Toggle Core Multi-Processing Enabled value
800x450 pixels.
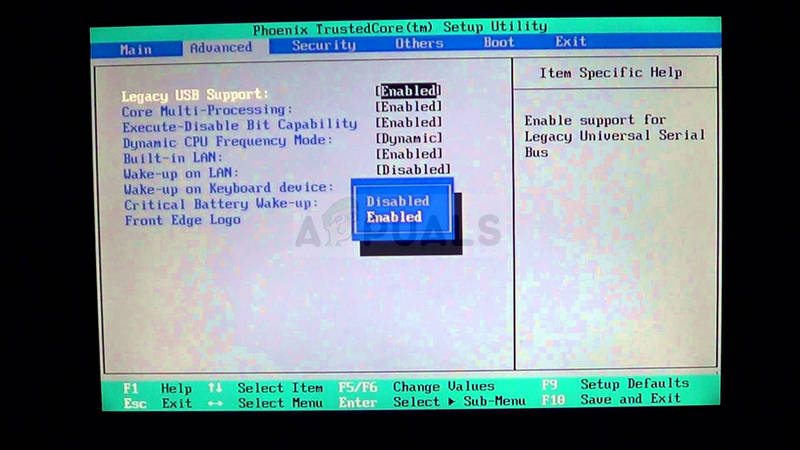409,107
